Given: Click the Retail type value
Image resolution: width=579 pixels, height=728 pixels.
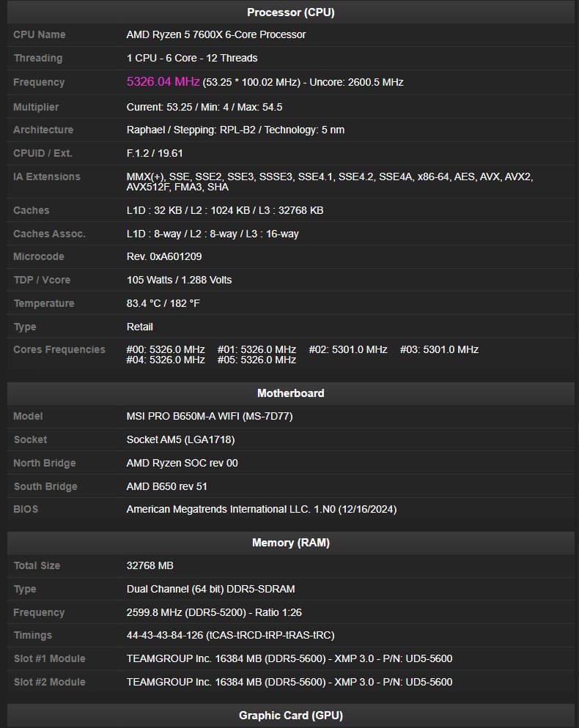Looking at the screenshot, I should pos(140,327).
